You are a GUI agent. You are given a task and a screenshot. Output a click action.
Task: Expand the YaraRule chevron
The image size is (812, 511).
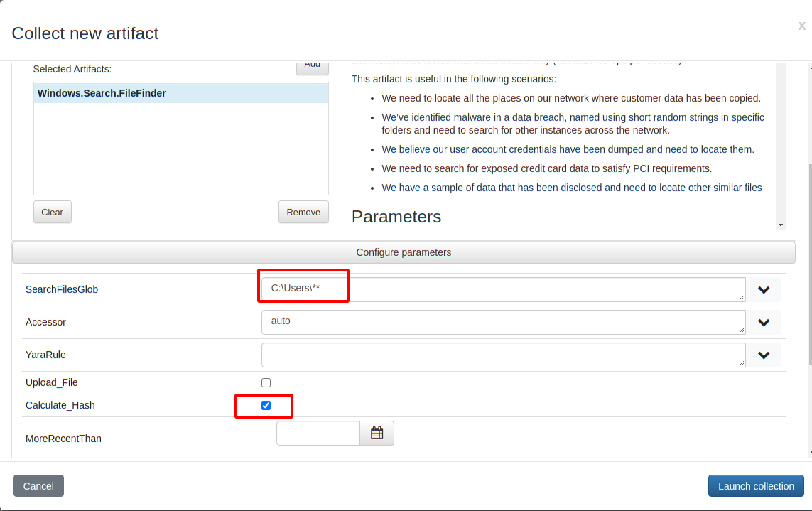764,355
